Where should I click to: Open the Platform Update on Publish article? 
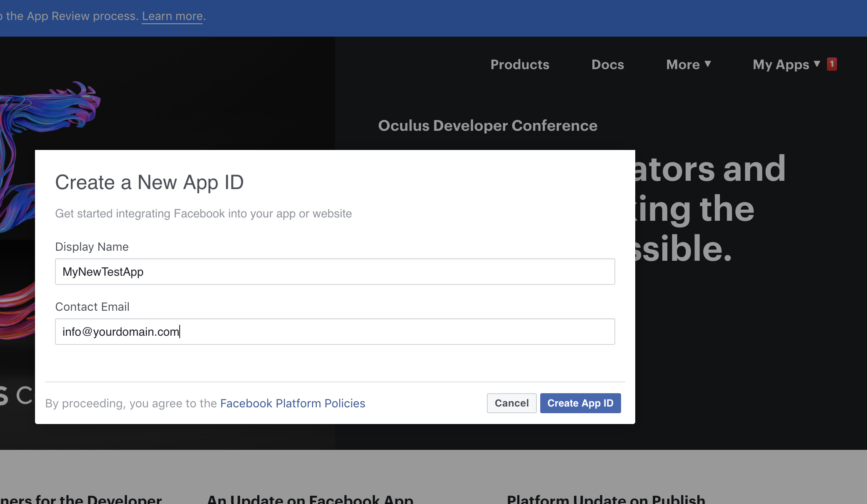coord(606,499)
